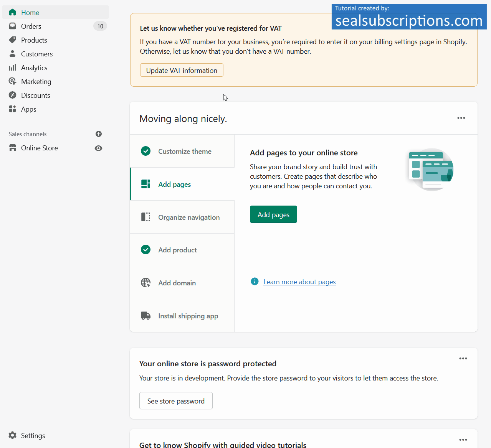Image resolution: width=491 pixels, height=448 pixels.
Task: Open more options for password protected card
Action: coord(463,359)
